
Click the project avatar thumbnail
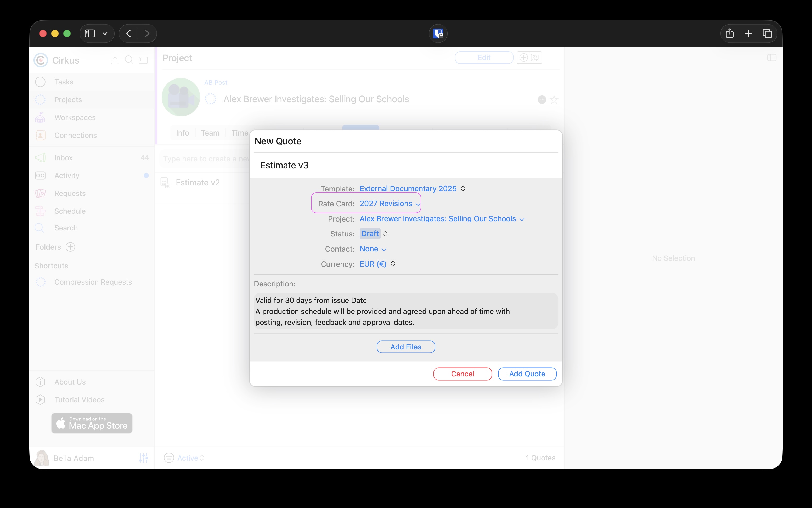click(x=181, y=97)
